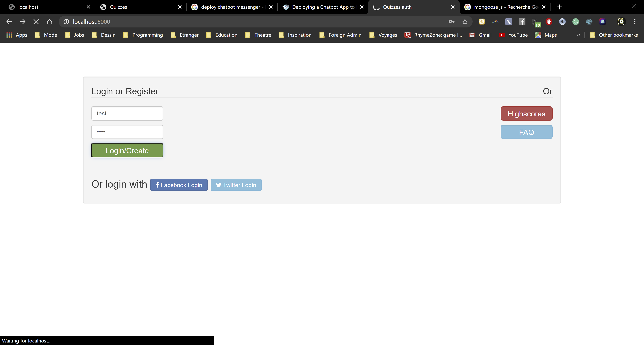Open the RhymeZone bookmark
Image resolution: width=644 pixels, height=345 pixels.
[x=433, y=35]
